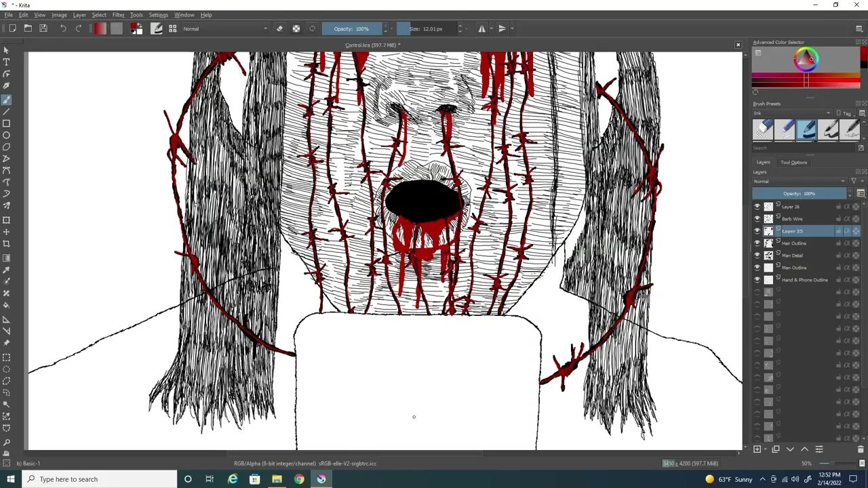The image size is (868, 488).
Task: Select the Freehand Brush tool
Action: [x=6, y=100]
